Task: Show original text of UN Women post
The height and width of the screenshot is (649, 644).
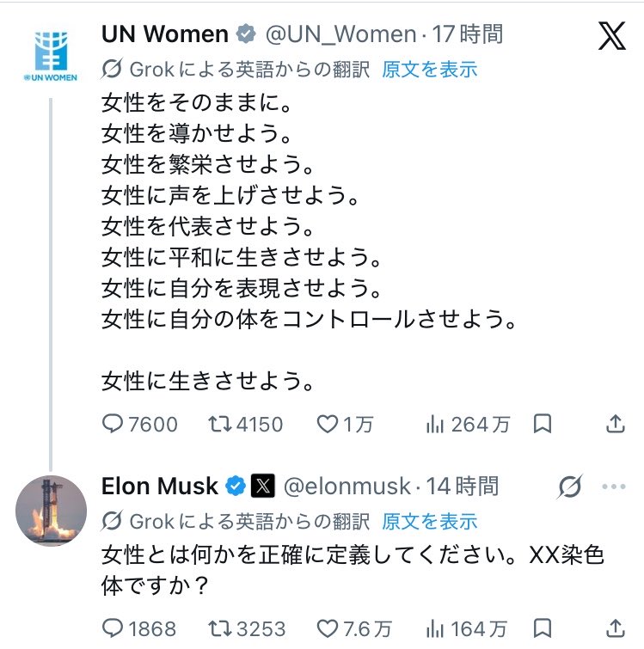Action: (x=430, y=70)
